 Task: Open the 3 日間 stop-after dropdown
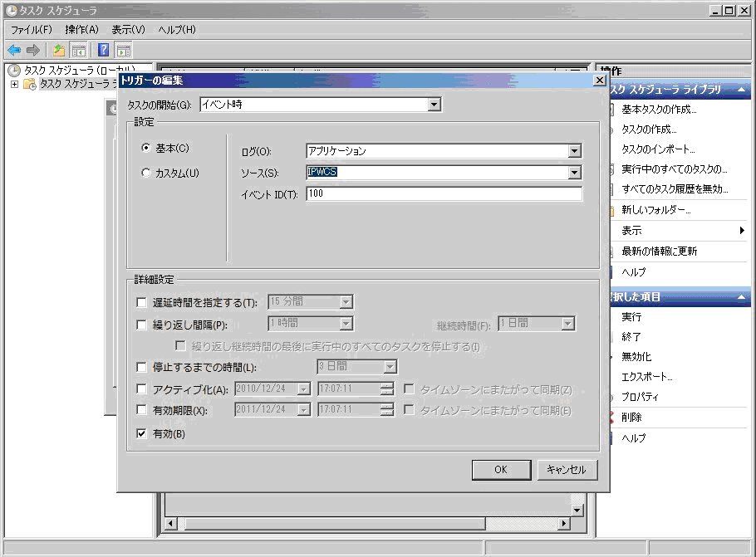click(390, 367)
